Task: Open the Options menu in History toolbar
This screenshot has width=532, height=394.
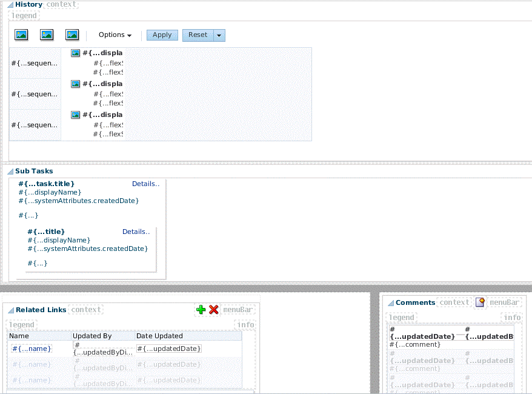Action: (x=115, y=35)
